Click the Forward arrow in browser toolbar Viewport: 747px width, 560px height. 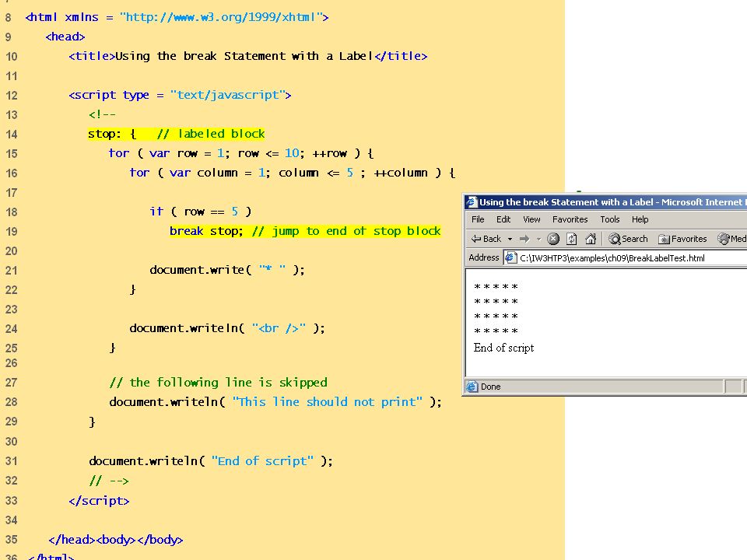(x=524, y=239)
